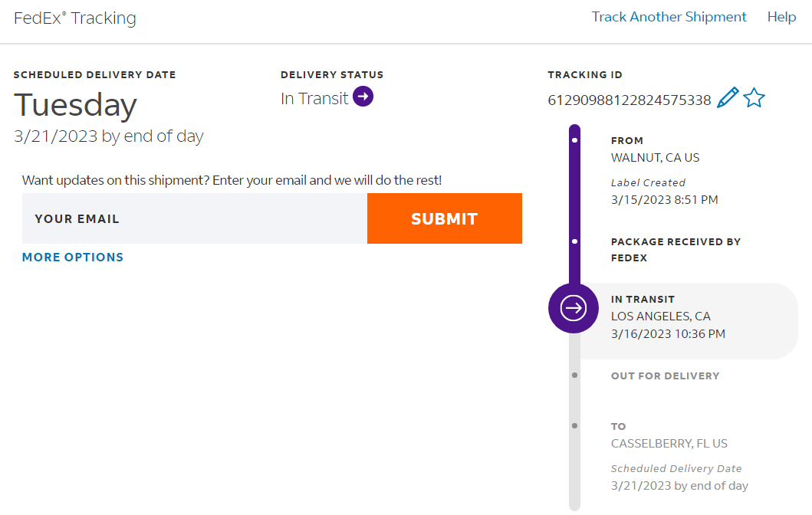
Task: Select the tracking ID number text
Action: pyautogui.click(x=629, y=100)
